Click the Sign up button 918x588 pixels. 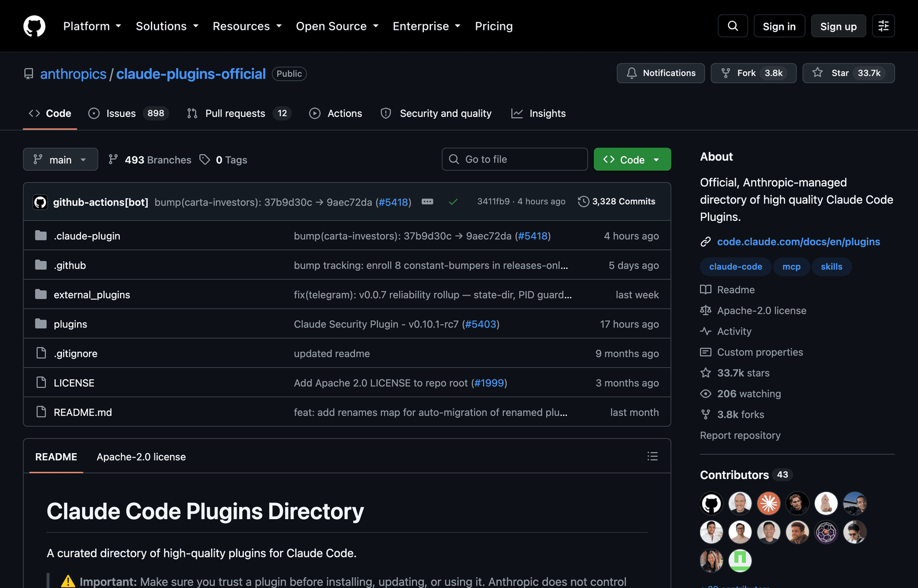point(838,26)
